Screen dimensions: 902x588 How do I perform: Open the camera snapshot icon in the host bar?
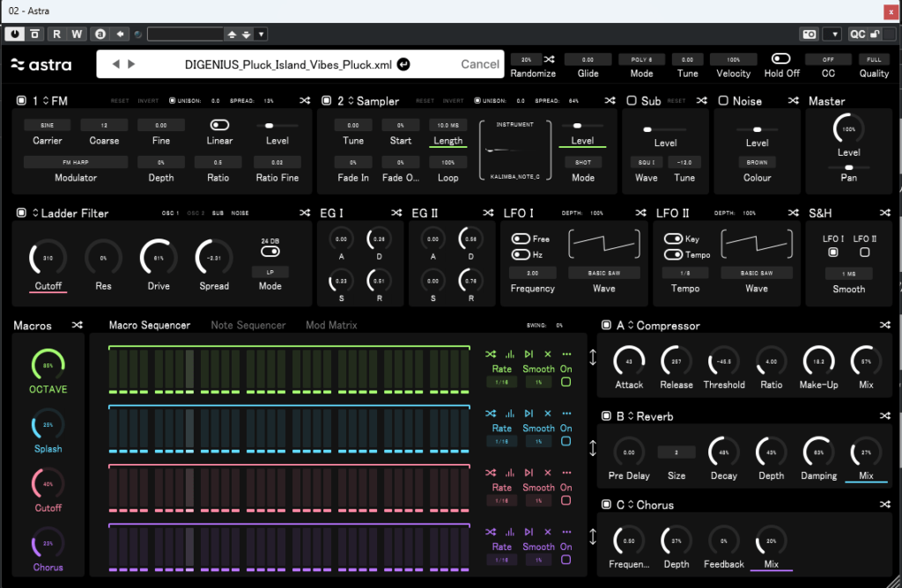(810, 34)
